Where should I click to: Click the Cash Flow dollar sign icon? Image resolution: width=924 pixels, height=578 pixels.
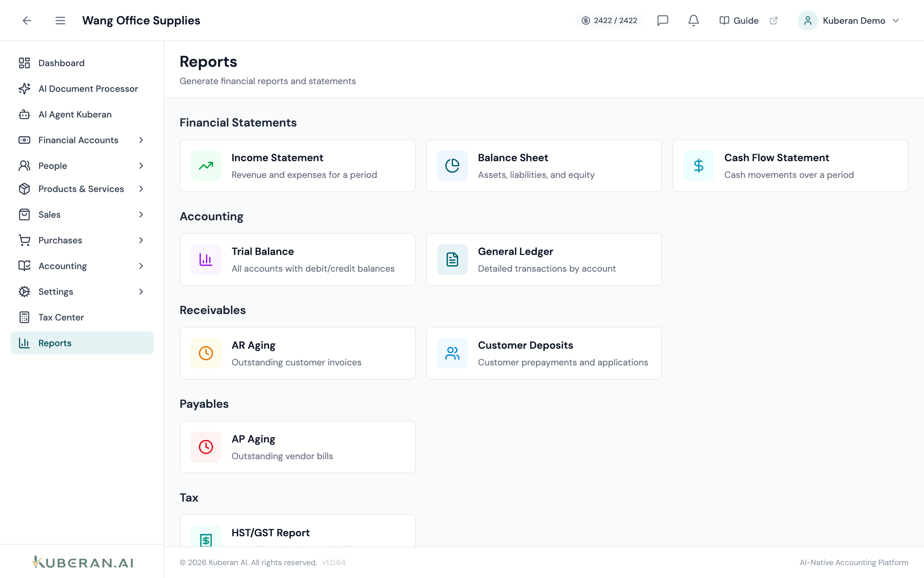pyautogui.click(x=698, y=165)
